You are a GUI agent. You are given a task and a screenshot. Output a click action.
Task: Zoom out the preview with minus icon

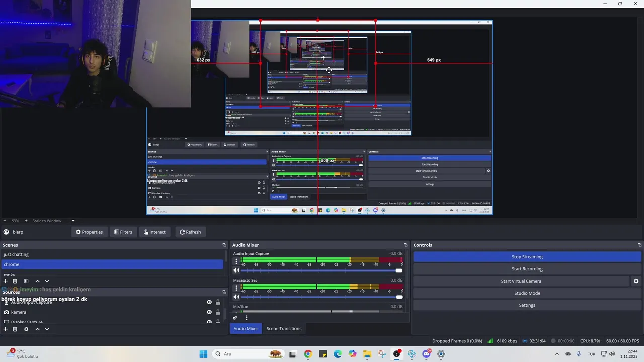coord(5,221)
